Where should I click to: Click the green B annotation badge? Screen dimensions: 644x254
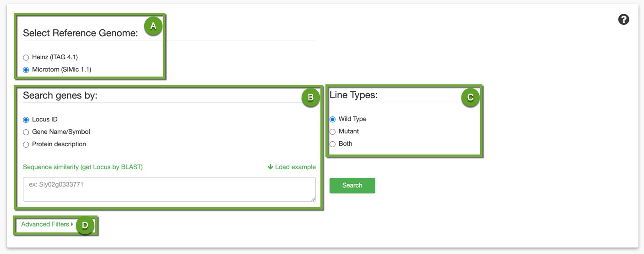[x=310, y=97]
